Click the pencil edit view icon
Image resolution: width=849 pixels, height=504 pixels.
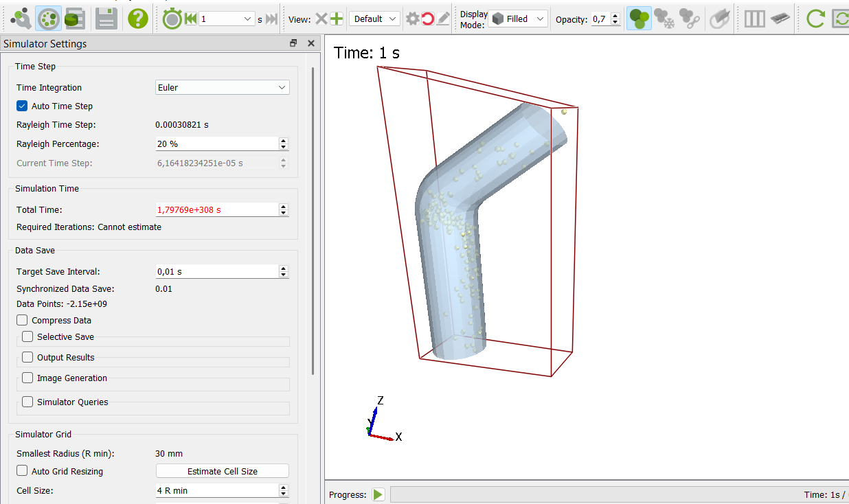click(443, 19)
